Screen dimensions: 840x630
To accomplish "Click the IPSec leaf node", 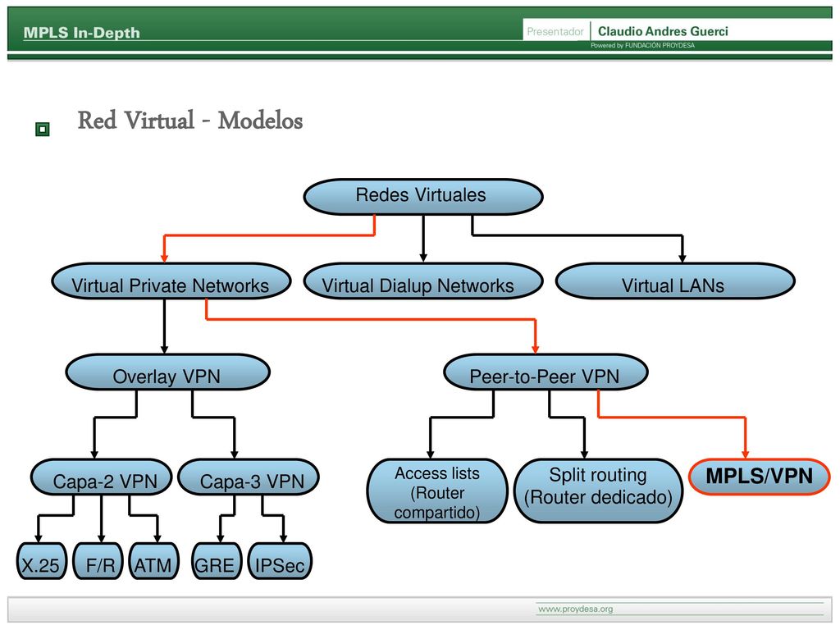I will click(x=281, y=561).
